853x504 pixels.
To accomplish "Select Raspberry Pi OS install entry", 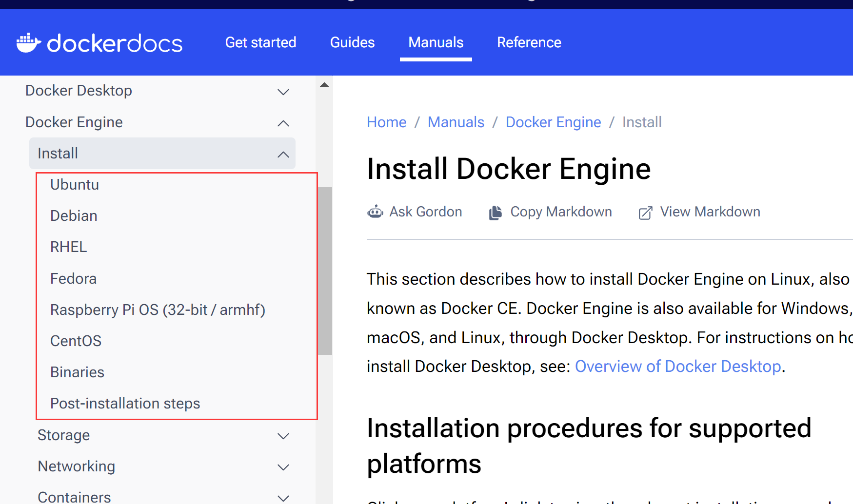I will coord(158,310).
